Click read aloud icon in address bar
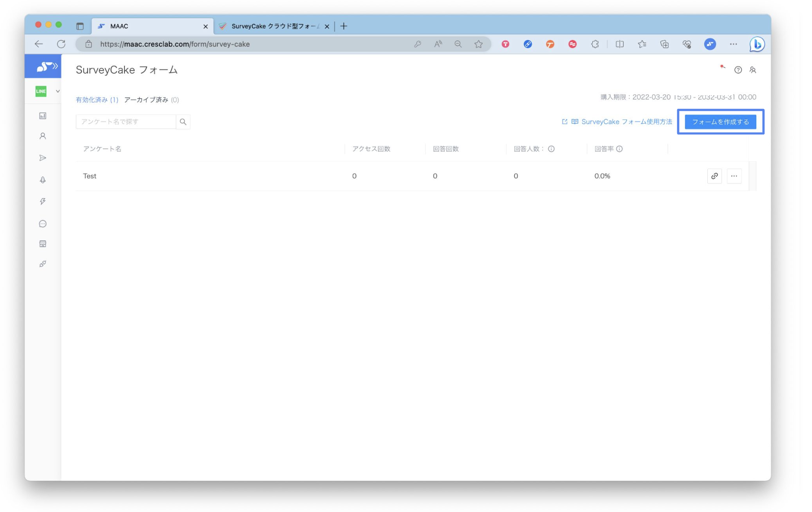Screen dimensions: 812x512 coord(438,44)
